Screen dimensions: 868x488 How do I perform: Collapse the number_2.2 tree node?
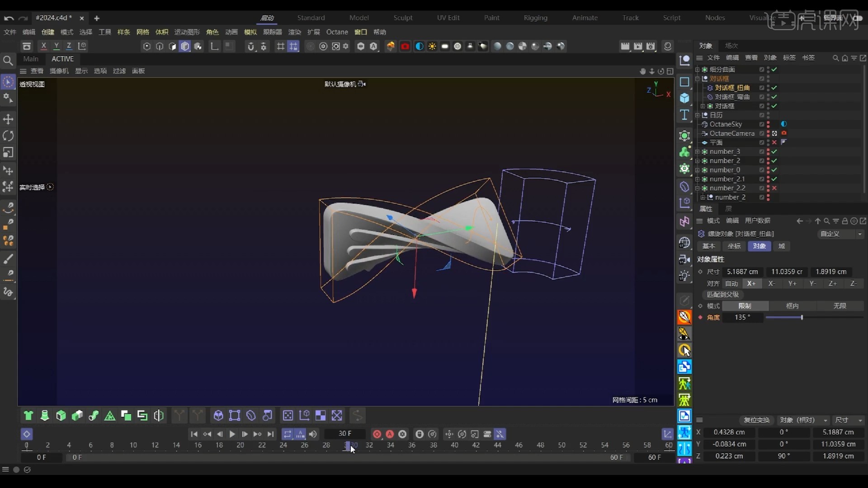(697, 188)
